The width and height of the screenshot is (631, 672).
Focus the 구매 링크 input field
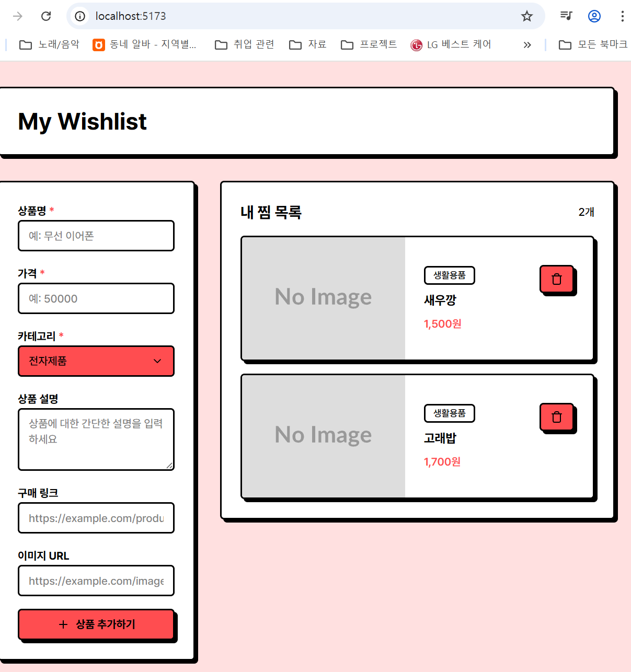(96, 518)
